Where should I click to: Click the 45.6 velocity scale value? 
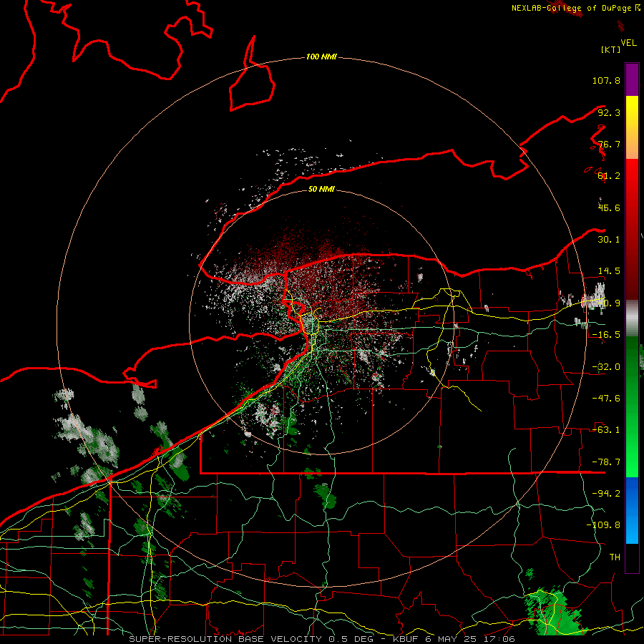click(609, 208)
